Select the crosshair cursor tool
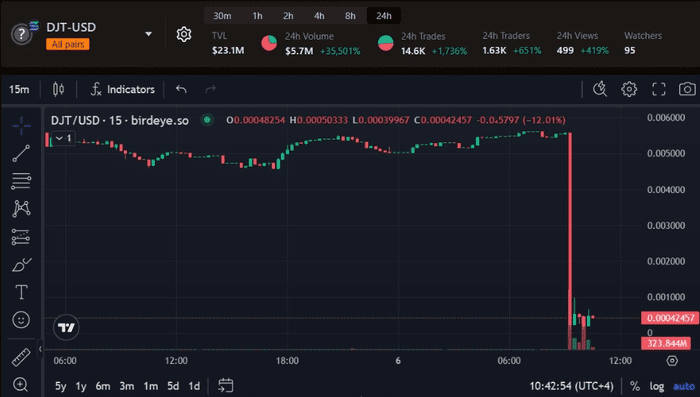 (x=21, y=126)
